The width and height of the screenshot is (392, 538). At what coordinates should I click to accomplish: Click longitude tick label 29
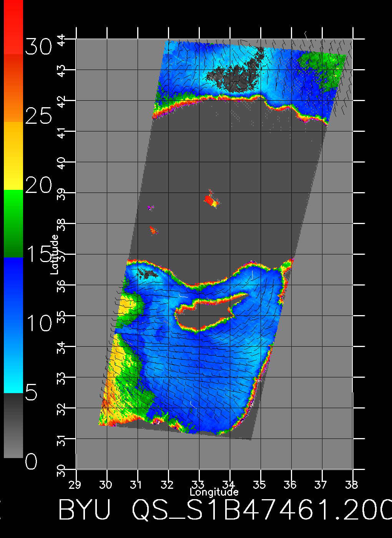click(x=75, y=485)
